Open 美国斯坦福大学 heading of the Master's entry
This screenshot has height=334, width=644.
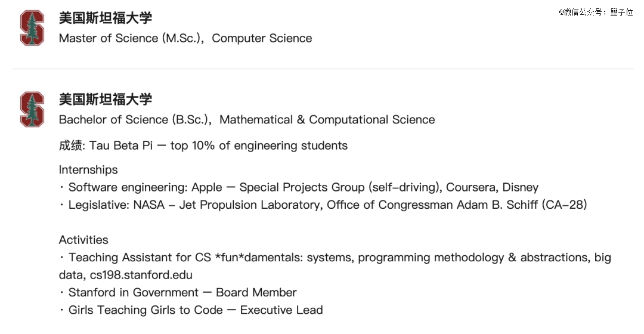click(105, 18)
